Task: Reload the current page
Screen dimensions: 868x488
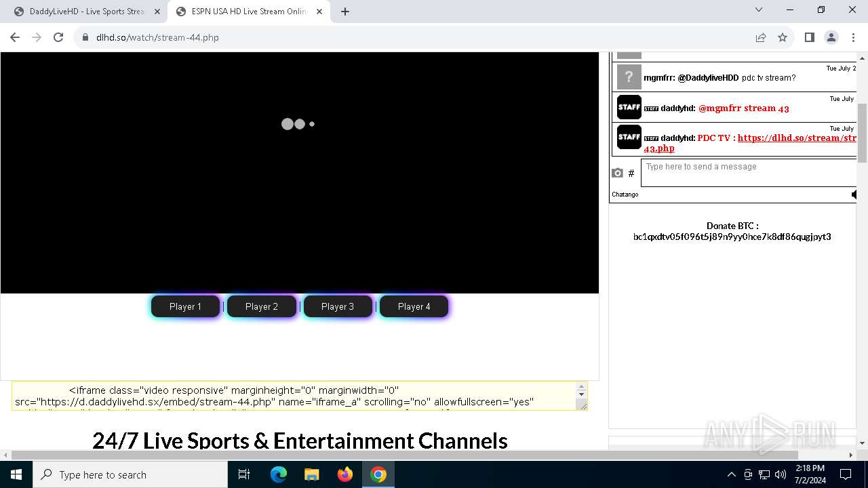Action: (58, 37)
